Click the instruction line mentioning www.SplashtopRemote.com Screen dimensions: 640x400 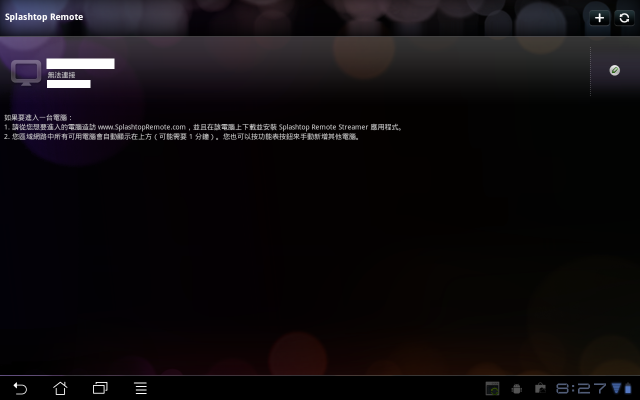point(204,127)
